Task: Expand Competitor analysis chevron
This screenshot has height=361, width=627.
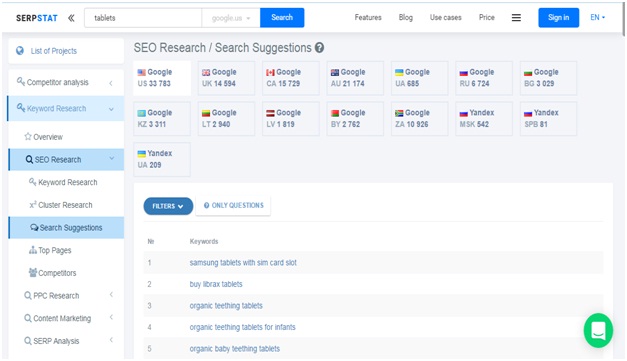Action: click(111, 83)
